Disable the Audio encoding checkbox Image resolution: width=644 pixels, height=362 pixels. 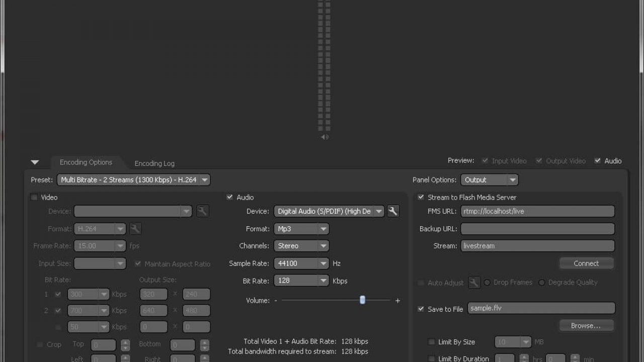coord(230,198)
